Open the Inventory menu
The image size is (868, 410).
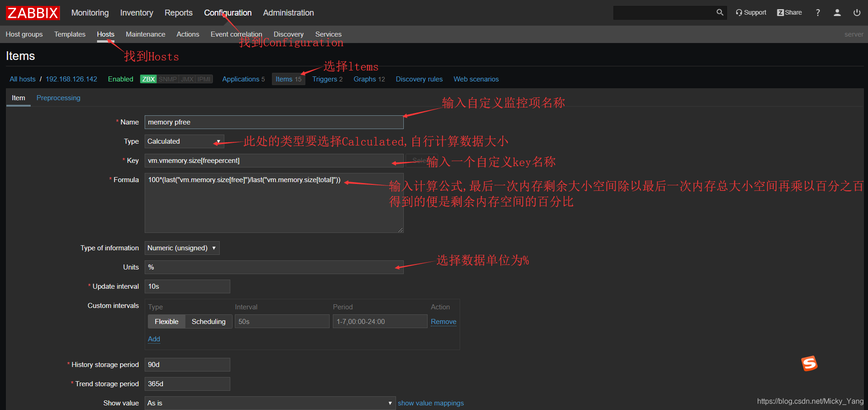[136, 13]
